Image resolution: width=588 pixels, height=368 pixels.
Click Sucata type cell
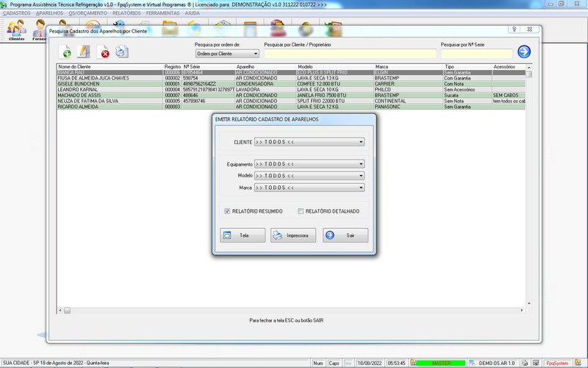(x=467, y=96)
